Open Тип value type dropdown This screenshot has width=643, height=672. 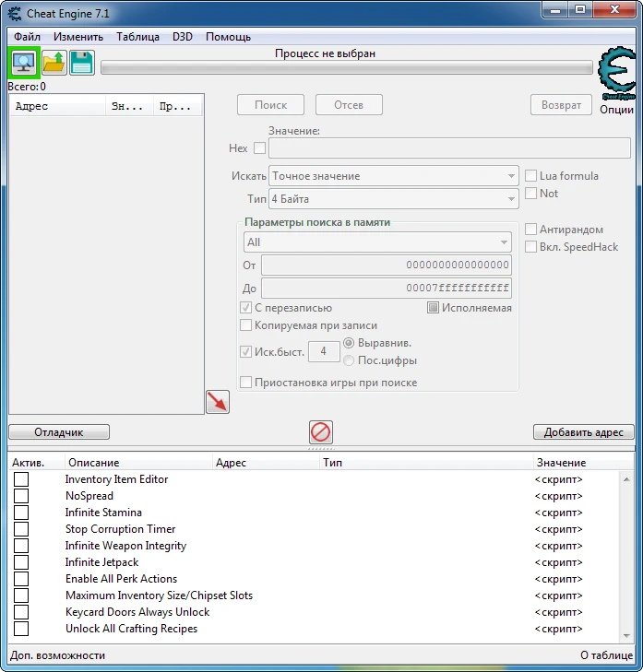tap(393, 199)
